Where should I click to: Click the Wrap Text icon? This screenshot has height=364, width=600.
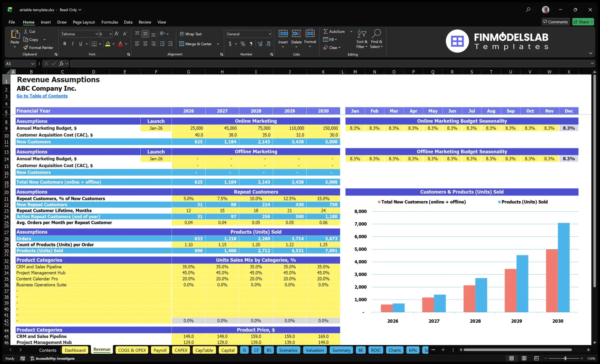click(x=182, y=34)
